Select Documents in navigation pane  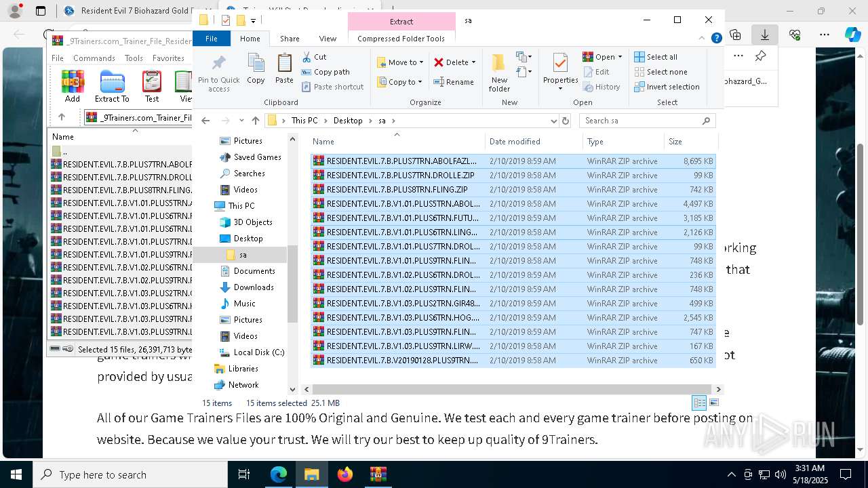click(x=254, y=271)
